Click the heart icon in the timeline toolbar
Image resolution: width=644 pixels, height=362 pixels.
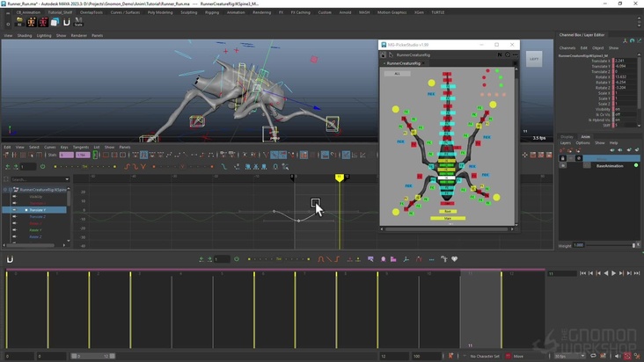(455, 259)
